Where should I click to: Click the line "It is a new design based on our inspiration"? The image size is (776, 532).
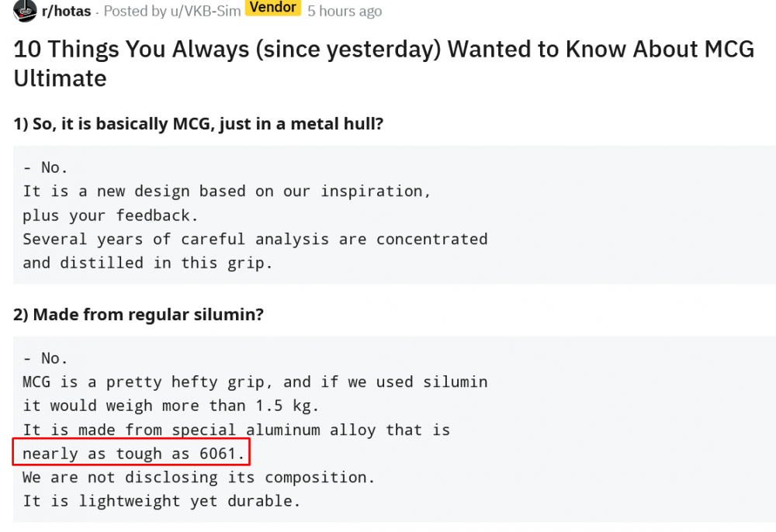pos(227,191)
